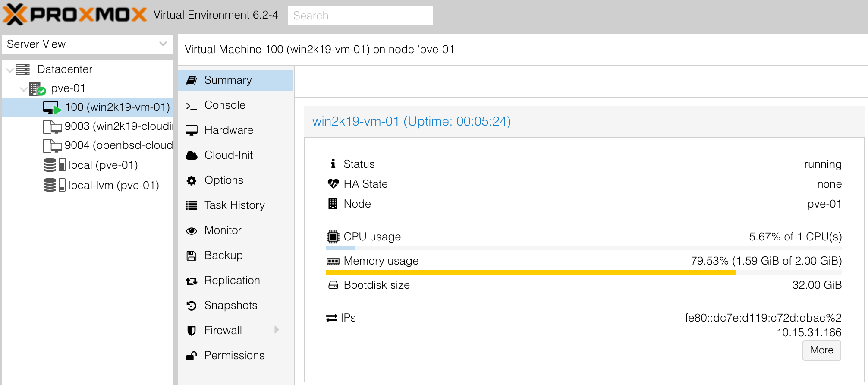Click the 9004 openbsd template icon
Viewport: 868px width, 385px height.
52,146
